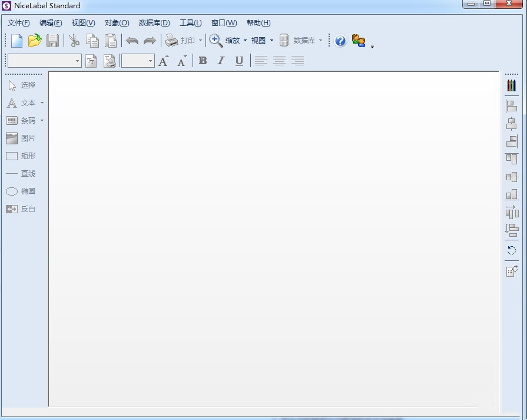Expand the font name combo box
Viewport: 527px width, 420px height.
pyautogui.click(x=77, y=61)
